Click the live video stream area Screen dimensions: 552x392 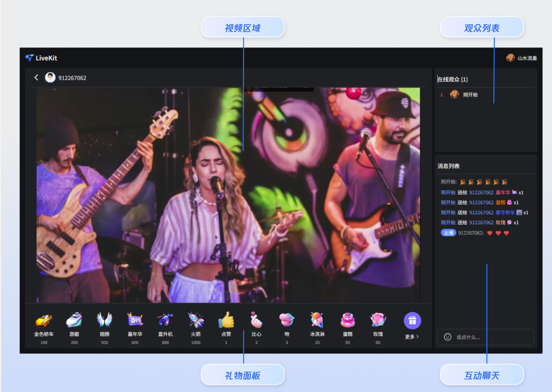228,195
